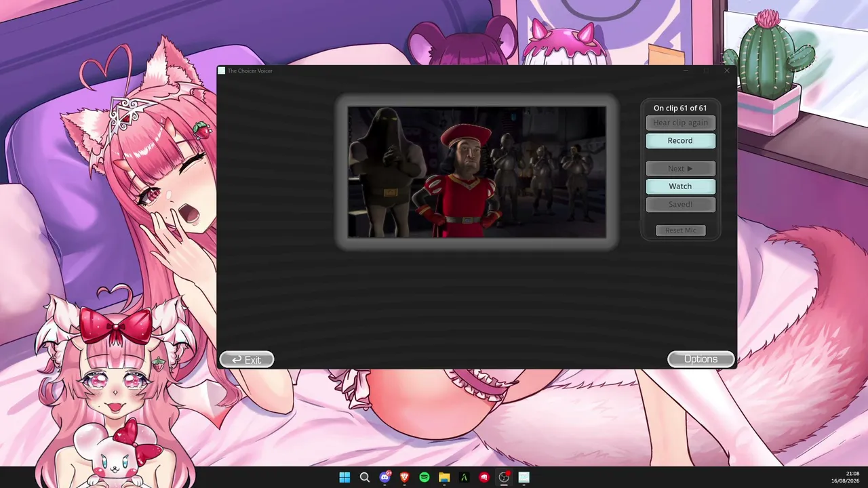This screenshot has height=488, width=868.
Task: Watch the current clip
Action: point(680,186)
